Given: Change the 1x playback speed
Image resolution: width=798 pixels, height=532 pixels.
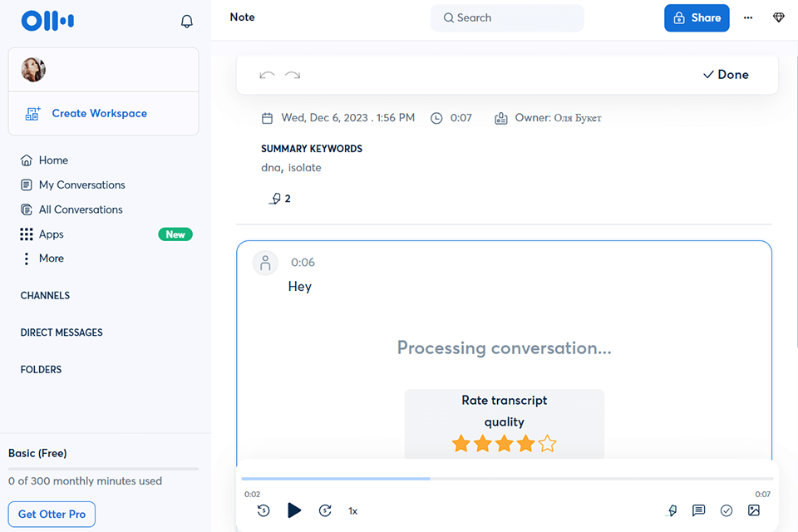Looking at the screenshot, I should [352, 511].
